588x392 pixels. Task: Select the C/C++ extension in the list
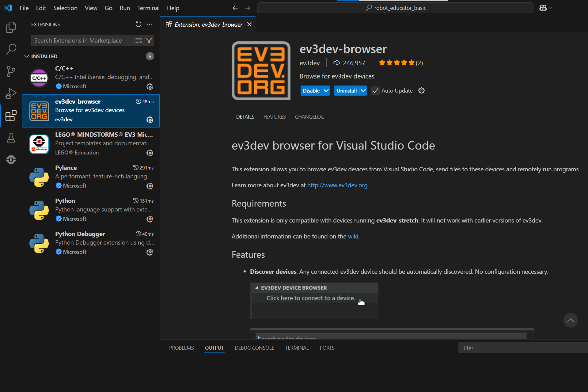(91, 78)
